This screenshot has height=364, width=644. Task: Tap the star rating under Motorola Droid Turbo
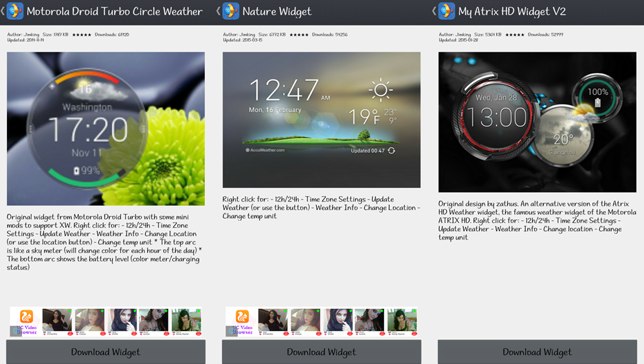tap(81, 35)
